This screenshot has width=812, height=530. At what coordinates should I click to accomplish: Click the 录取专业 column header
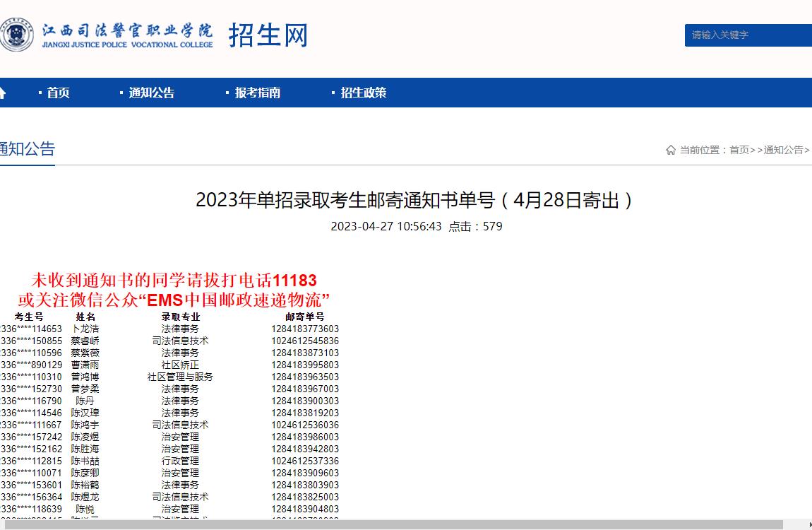coord(180,317)
